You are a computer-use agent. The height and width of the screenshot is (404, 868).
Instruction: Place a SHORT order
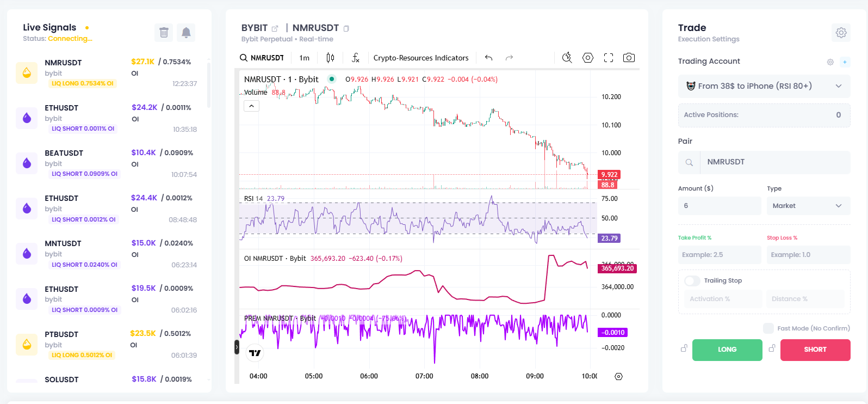pyautogui.click(x=815, y=350)
